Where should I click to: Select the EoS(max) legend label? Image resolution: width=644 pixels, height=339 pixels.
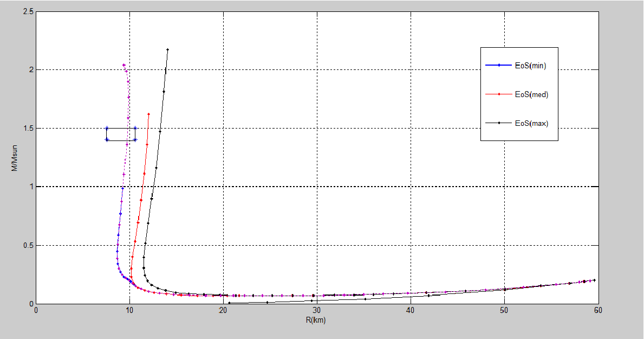pos(531,124)
